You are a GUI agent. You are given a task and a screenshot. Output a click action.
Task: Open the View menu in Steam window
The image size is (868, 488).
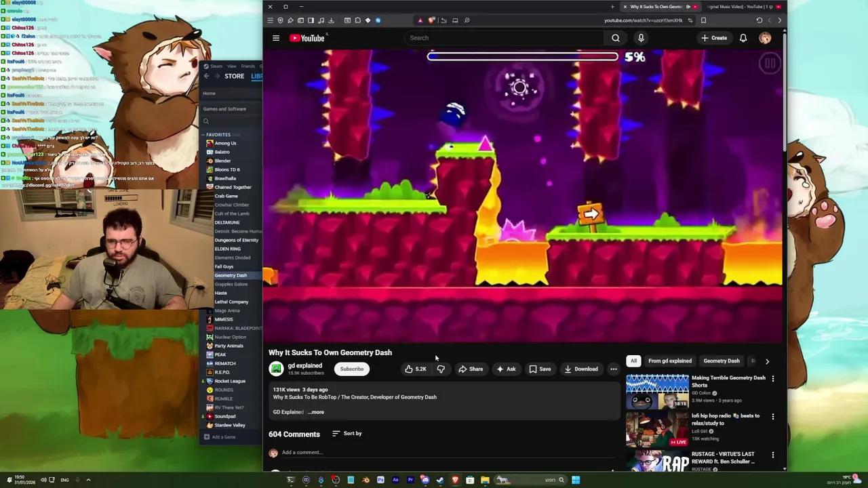point(231,66)
